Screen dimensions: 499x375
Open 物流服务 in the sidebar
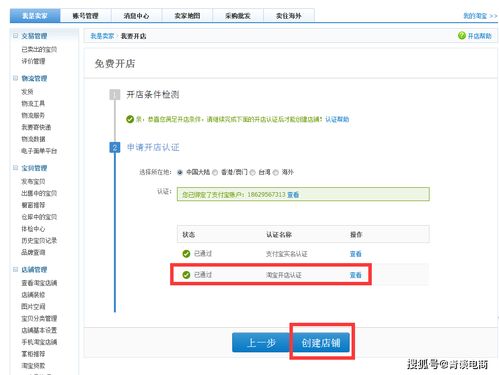(33, 115)
